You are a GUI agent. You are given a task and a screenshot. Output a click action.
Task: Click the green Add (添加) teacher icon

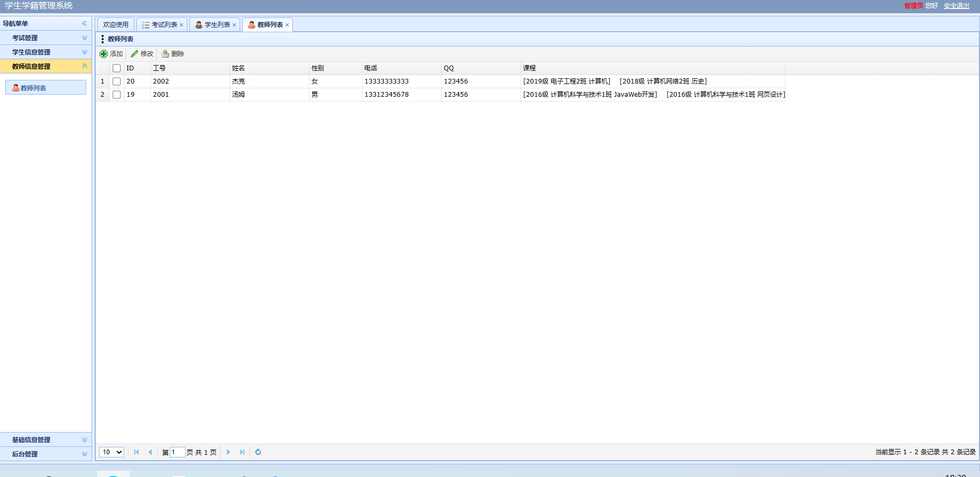[x=104, y=54]
